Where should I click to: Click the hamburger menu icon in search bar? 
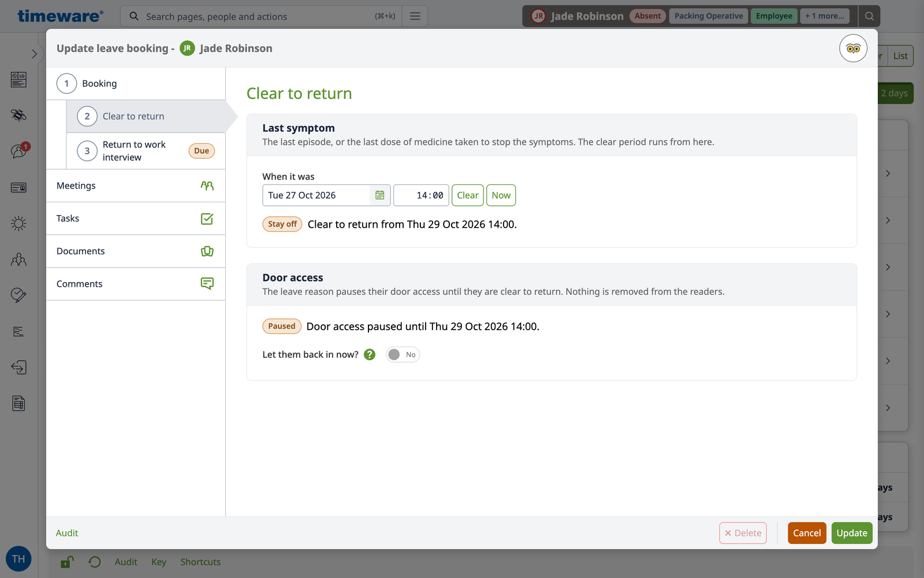coord(415,16)
